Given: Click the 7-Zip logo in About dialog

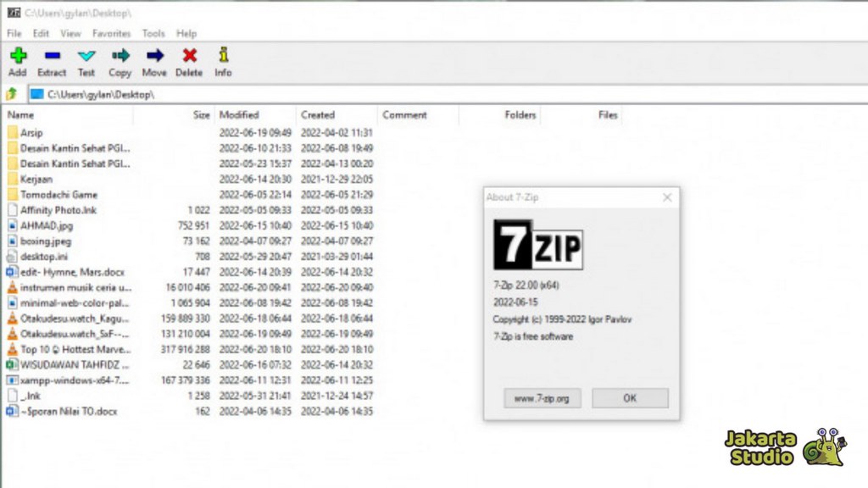Looking at the screenshot, I should [x=538, y=245].
